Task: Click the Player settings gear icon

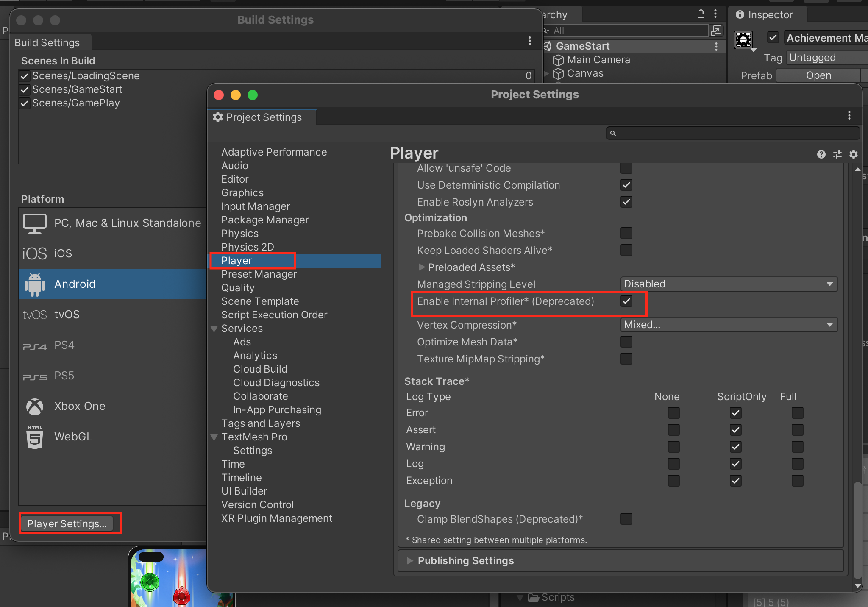Action: (853, 154)
